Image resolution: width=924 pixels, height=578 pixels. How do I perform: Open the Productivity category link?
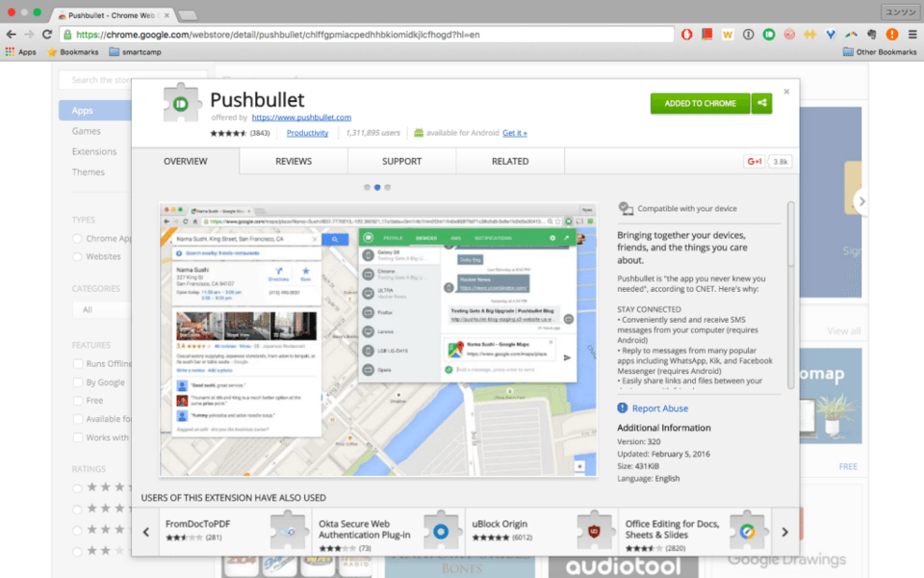(x=307, y=133)
